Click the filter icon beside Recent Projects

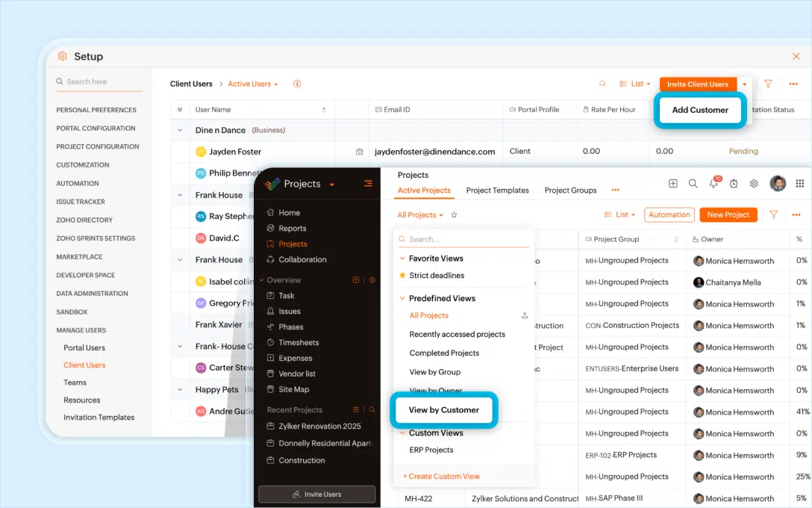pos(356,409)
